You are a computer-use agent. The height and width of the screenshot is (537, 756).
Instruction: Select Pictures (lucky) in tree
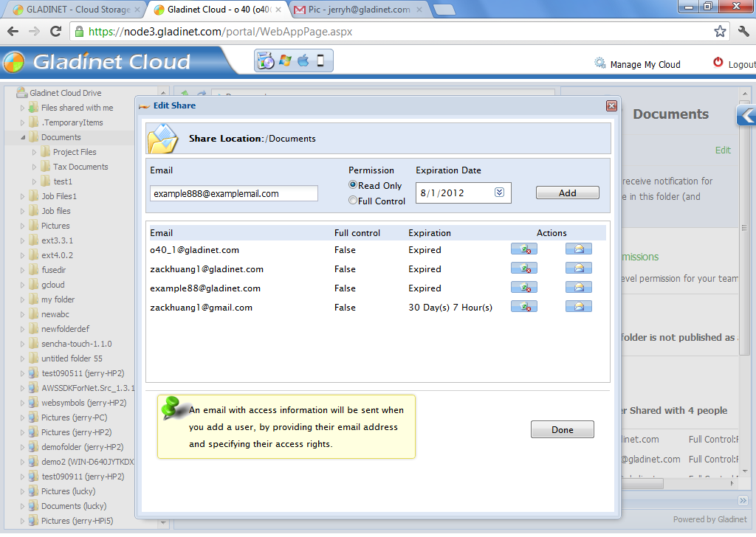click(x=69, y=491)
